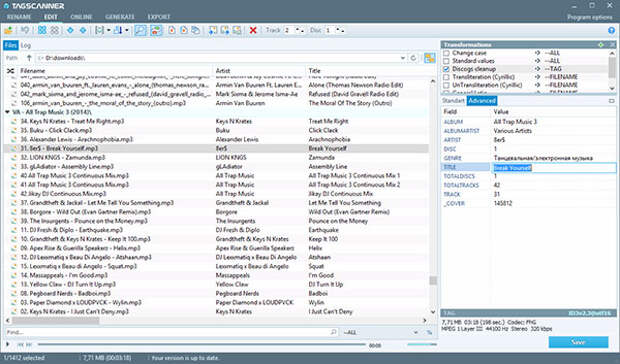
Task: Open the ONLINE tab
Action: (81, 17)
